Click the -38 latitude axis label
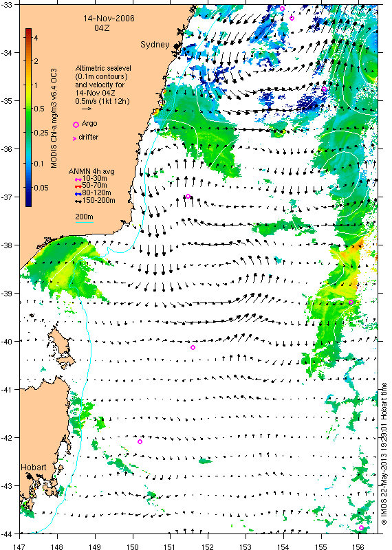The image size is (392, 550). pos(7,245)
